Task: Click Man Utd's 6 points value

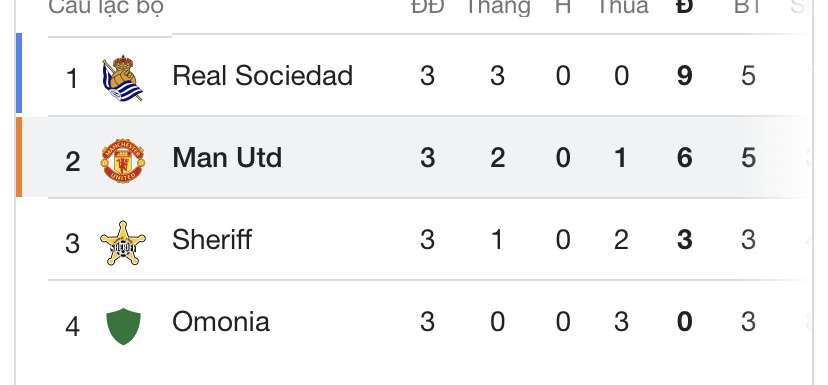Action: click(684, 158)
